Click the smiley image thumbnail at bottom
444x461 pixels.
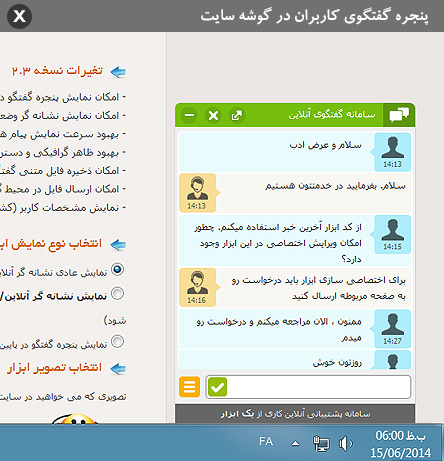(75, 419)
